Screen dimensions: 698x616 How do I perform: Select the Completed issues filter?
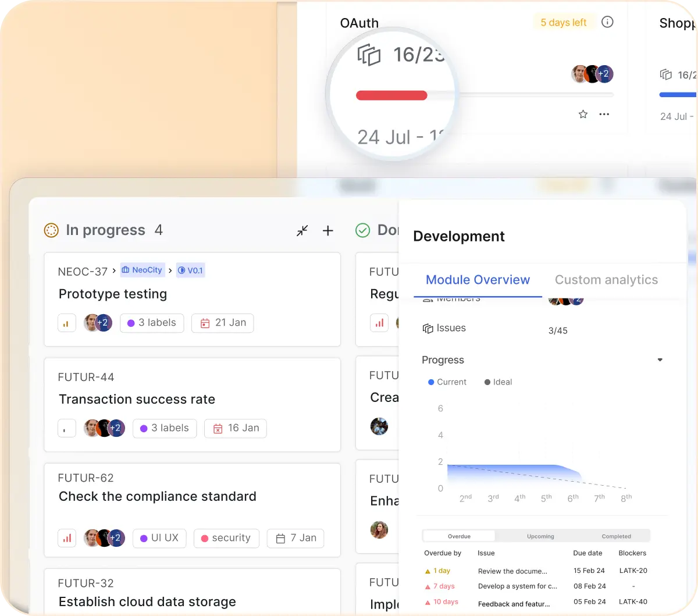[616, 536]
